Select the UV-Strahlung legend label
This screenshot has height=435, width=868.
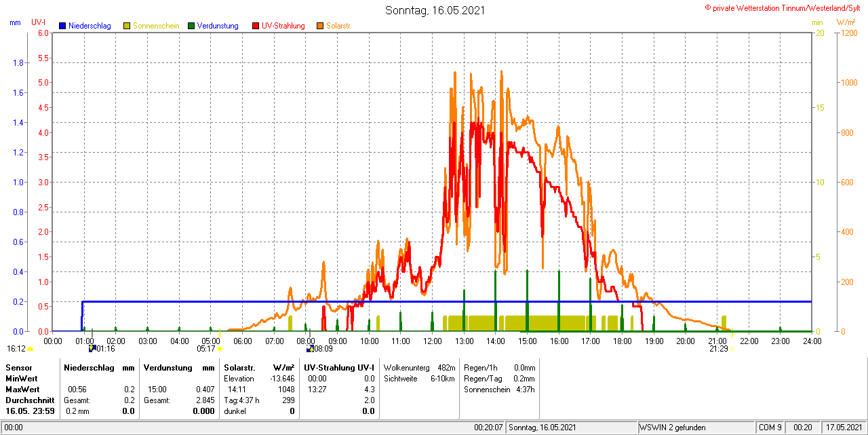pos(283,26)
